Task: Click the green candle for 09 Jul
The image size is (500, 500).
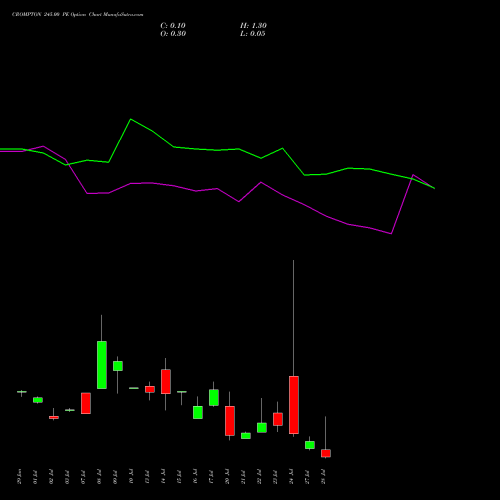Action: point(118,366)
